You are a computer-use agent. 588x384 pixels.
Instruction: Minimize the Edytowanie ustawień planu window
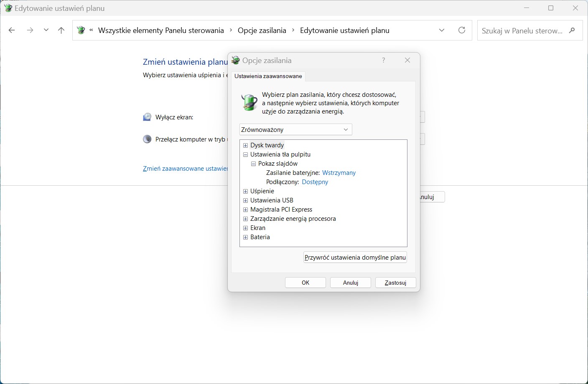527,8
